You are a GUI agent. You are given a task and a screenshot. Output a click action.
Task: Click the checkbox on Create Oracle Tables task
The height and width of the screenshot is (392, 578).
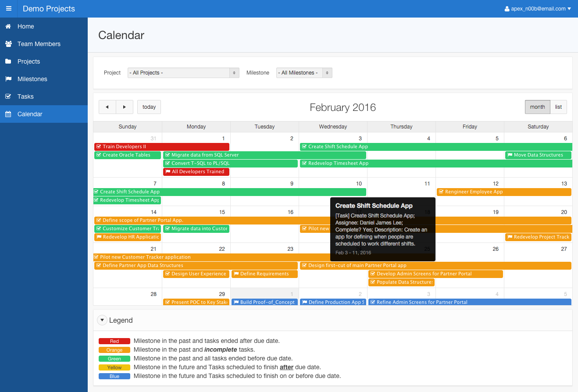click(x=98, y=155)
